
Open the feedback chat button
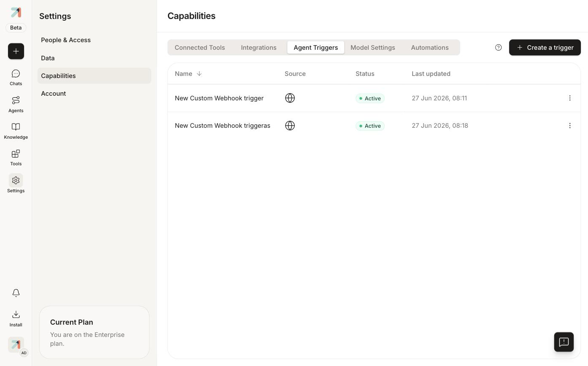pos(564,342)
